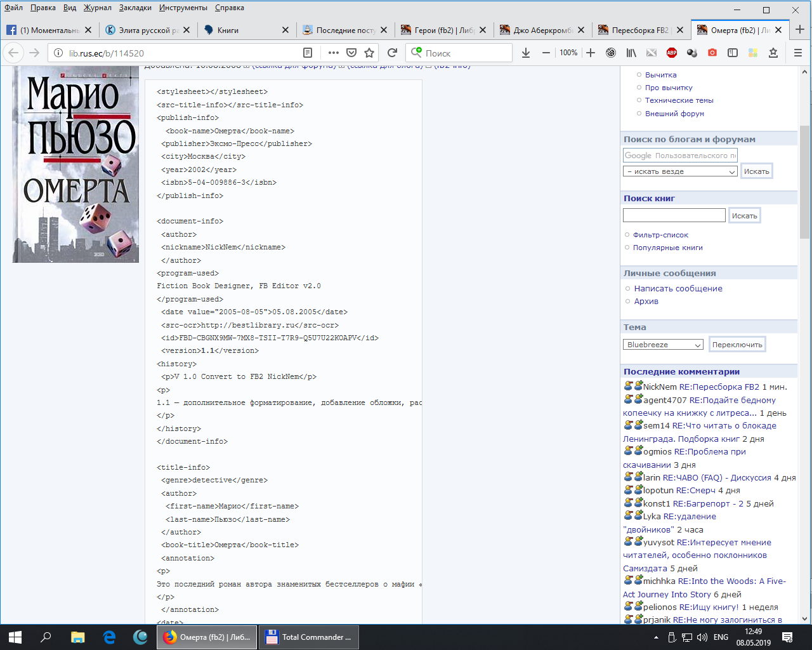Save the page to Pocket

click(x=351, y=53)
